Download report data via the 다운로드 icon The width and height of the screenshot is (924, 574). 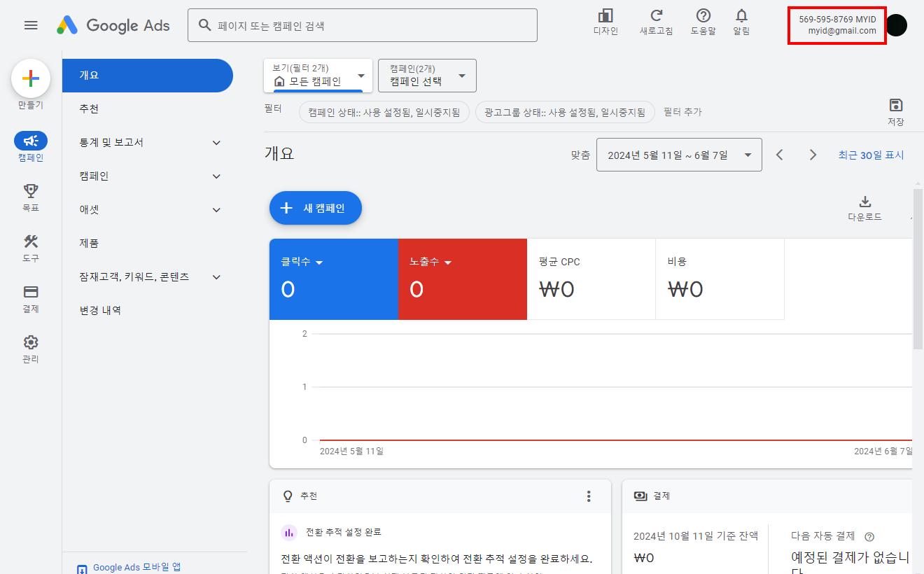(x=865, y=204)
